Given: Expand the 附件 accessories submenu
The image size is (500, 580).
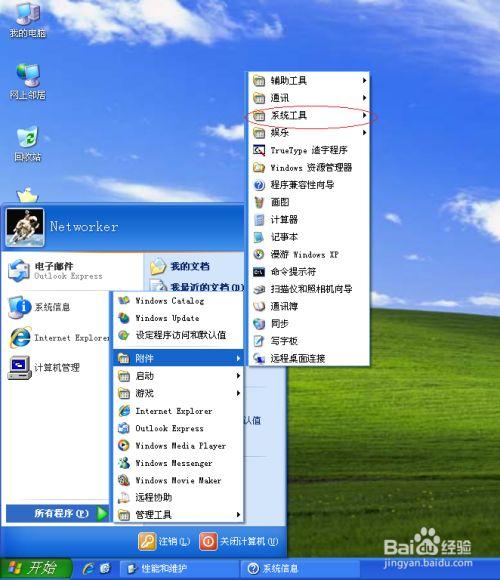Looking at the screenshot, I should pos(178,358).
